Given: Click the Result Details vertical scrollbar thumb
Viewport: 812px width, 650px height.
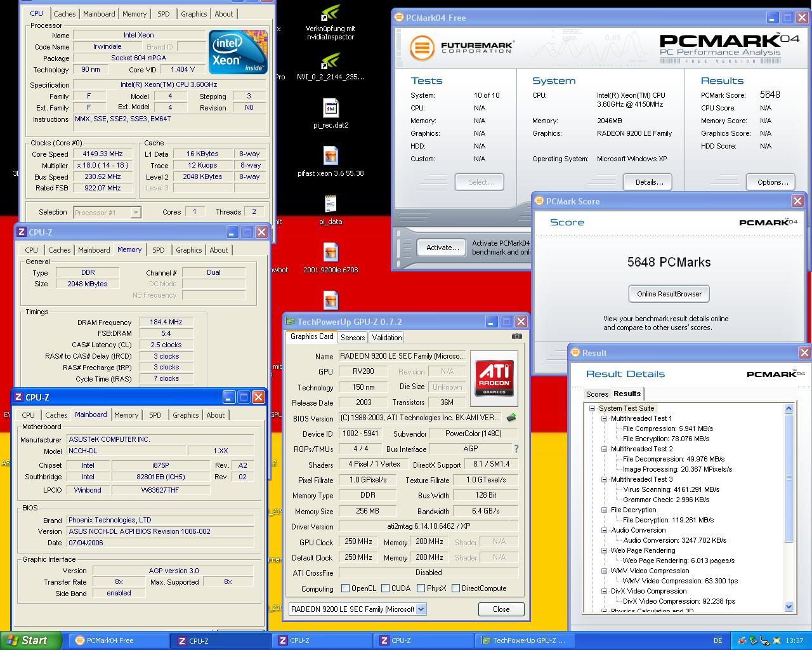Looking at the screenshot, I should coord(789,479).
